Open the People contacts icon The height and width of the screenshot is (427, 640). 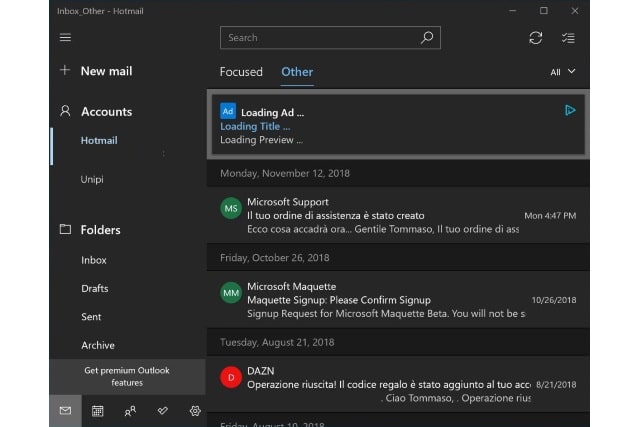130,411
